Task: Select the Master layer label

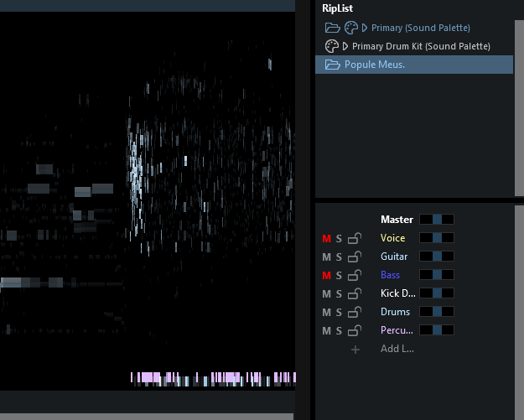Action: (x=397, y=220)
